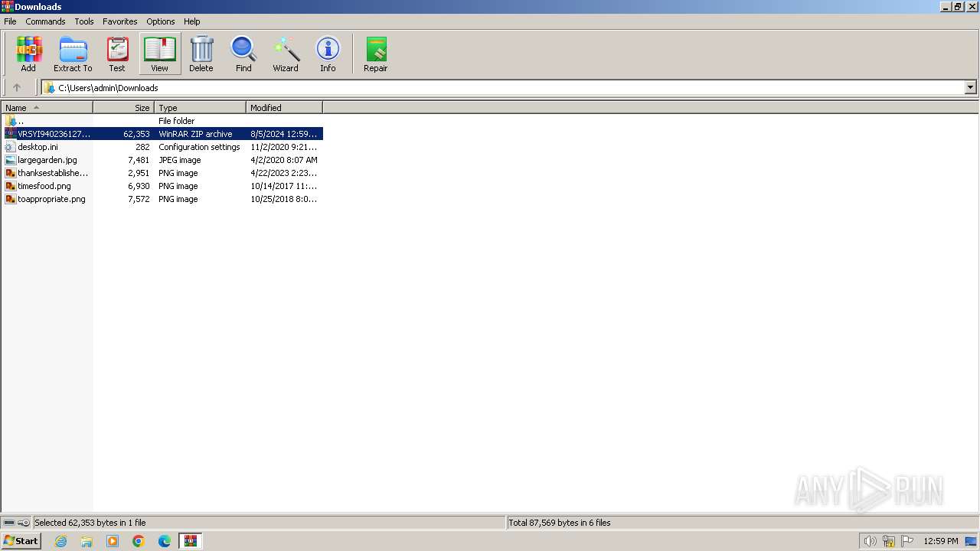Click the Add toolbar icon

(28, 54)
